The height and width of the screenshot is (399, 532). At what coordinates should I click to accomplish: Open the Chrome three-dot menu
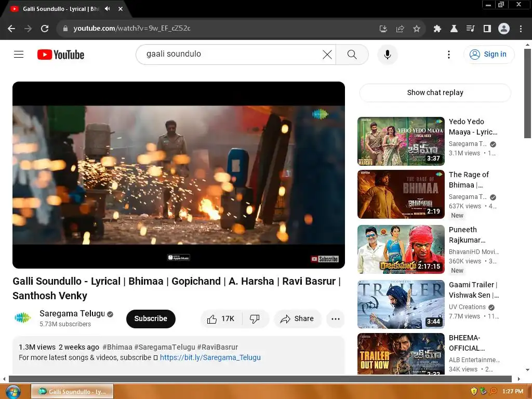(x=521, y=29)
